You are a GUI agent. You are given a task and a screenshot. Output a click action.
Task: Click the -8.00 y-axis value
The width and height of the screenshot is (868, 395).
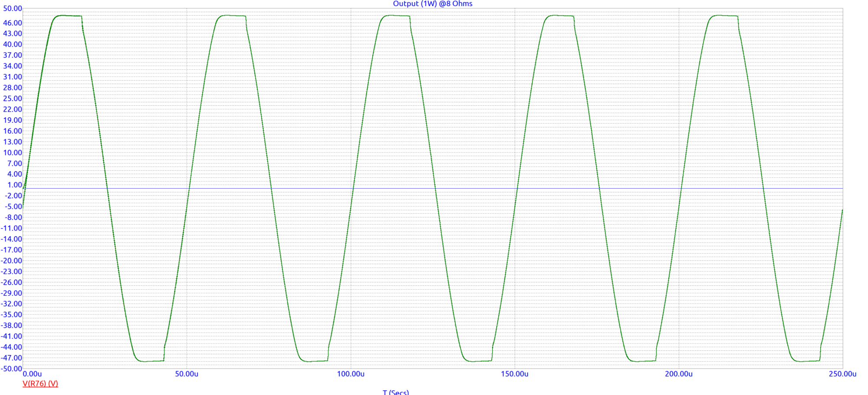pos(13,217)
